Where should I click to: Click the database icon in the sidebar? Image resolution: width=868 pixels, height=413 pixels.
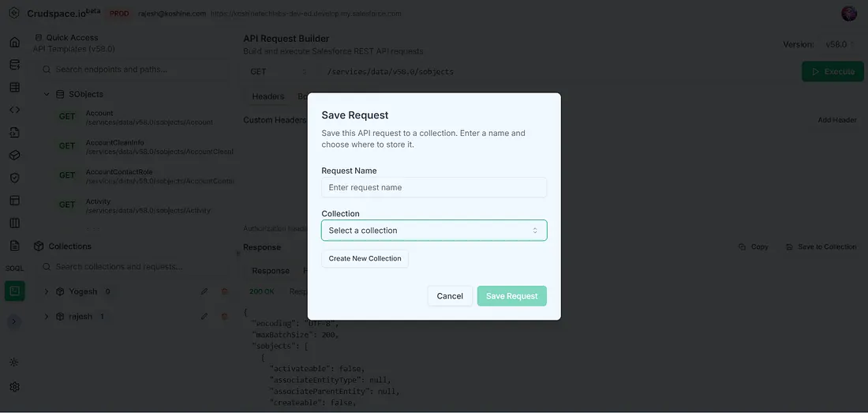tap(14, 65)
